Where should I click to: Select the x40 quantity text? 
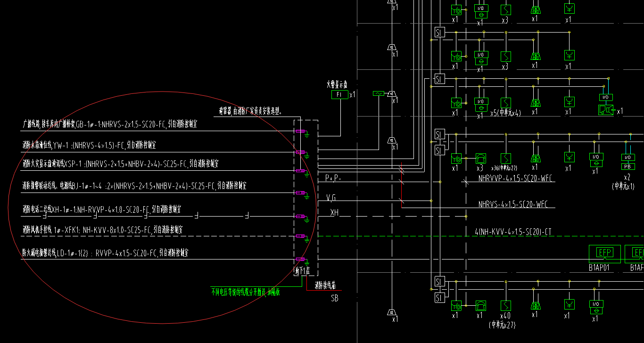(505, 316)
